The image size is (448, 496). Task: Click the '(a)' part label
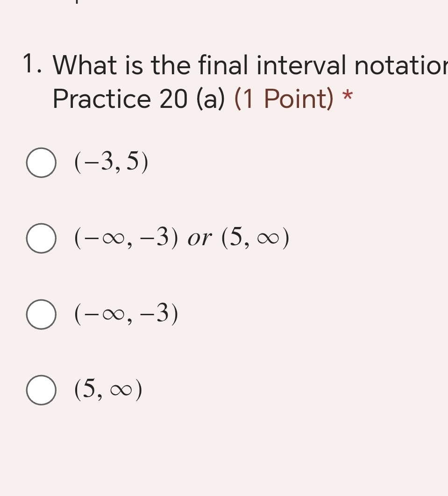point(211,99)
